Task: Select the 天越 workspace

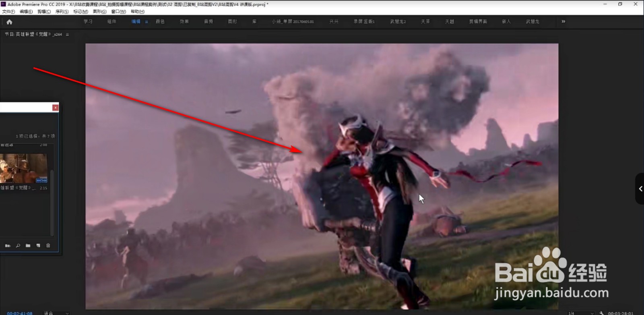Action: tap(449, 22)
